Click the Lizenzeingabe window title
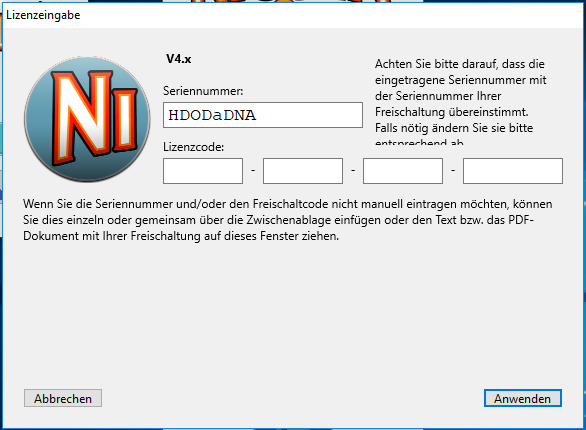586x430 pixels. [x=43, y=15]
